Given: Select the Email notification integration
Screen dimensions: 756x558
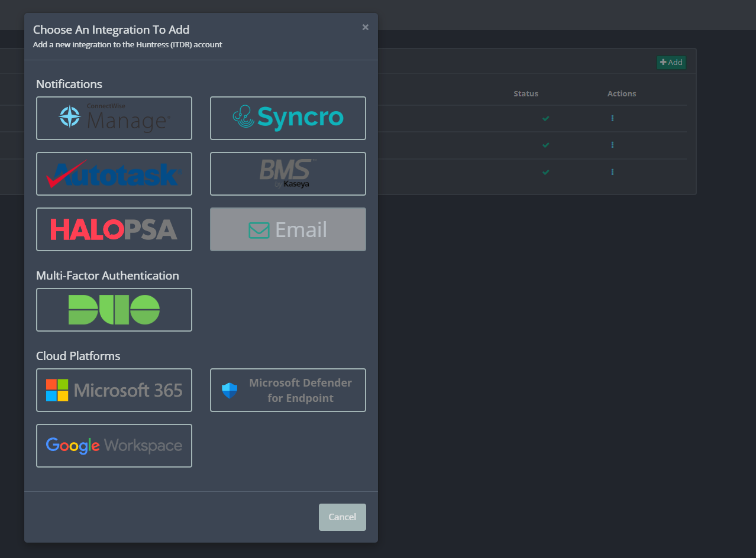Looking at the screenshot, I should (x=288, y=229).
